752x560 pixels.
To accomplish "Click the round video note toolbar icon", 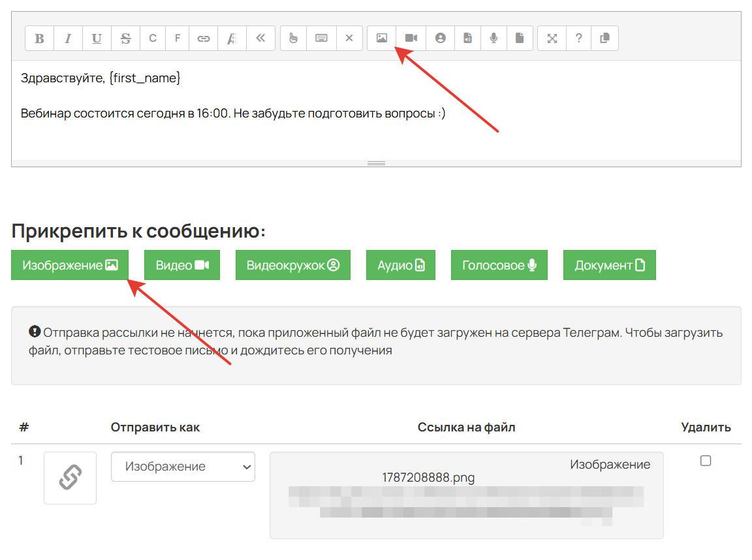I will [440, 39].
